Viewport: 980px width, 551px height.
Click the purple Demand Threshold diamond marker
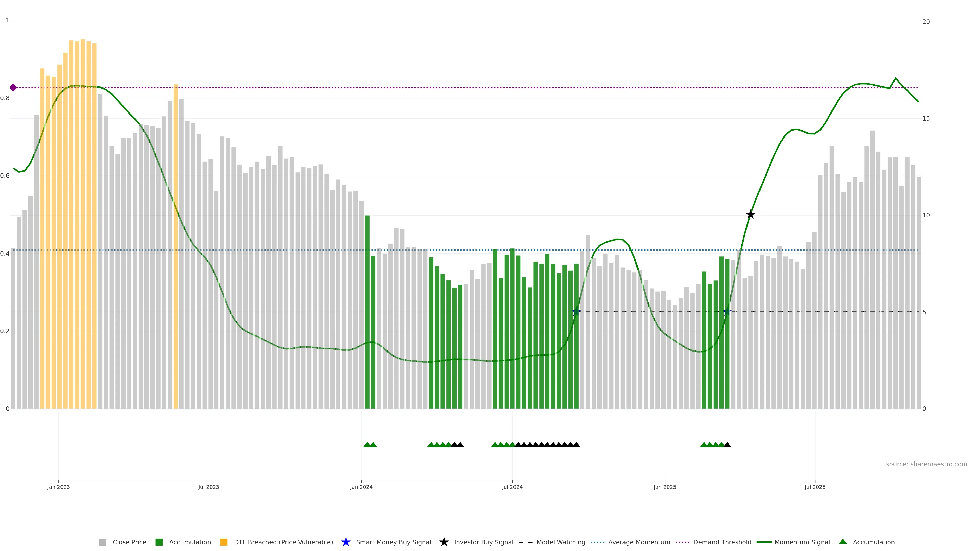click(13, 88)
